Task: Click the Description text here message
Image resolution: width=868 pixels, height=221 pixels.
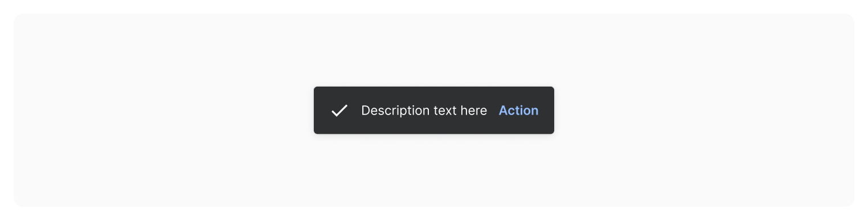Action: (x=424, y=110)
